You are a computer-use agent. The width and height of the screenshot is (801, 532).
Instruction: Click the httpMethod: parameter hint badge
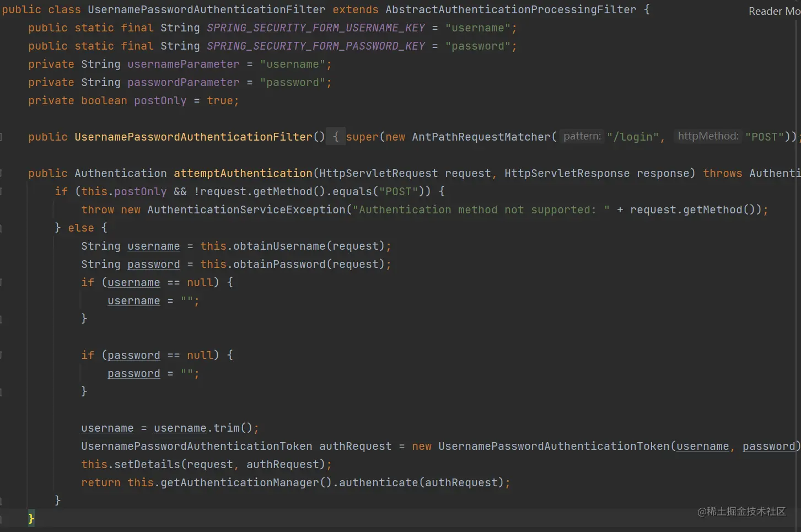[708, 136]
